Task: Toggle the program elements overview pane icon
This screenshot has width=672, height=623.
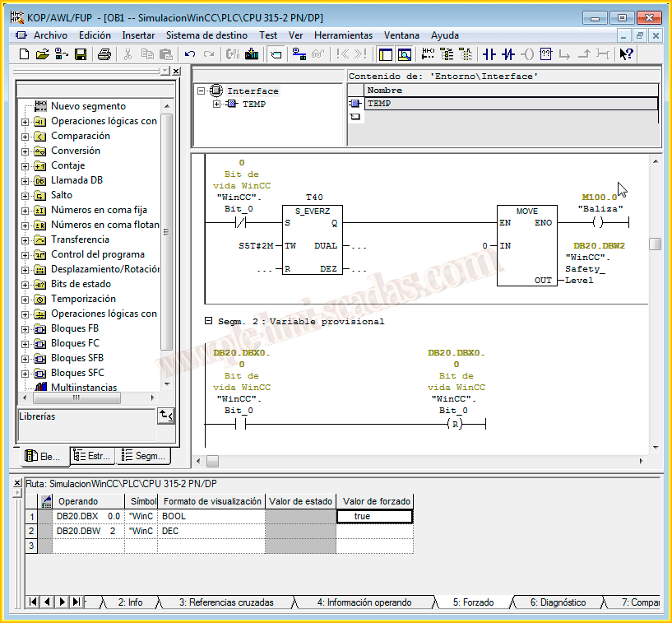Action: tap(385, 54)
